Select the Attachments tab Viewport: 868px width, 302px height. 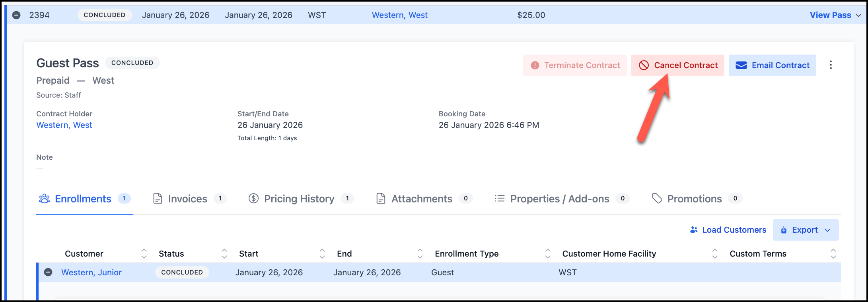click(x=422, y=199)
